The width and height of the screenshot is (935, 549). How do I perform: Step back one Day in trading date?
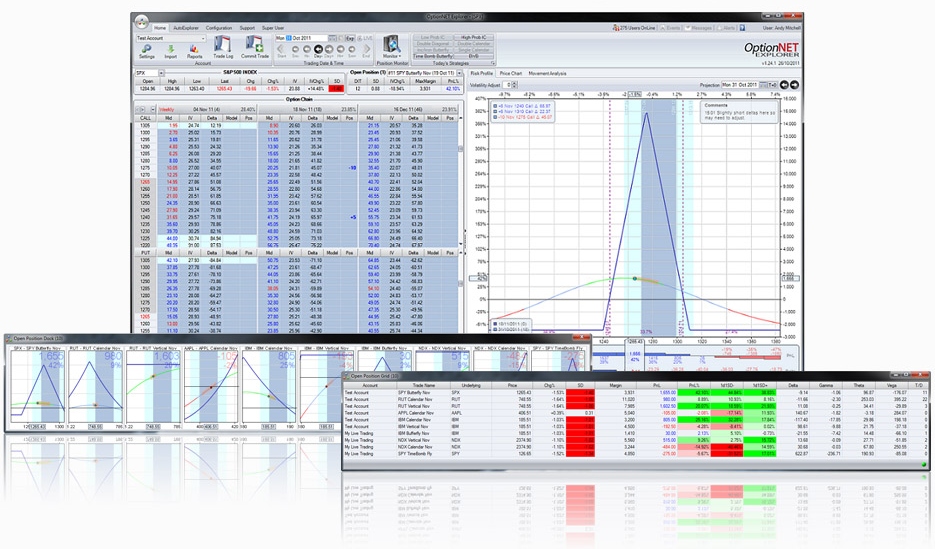coord(318,51)
